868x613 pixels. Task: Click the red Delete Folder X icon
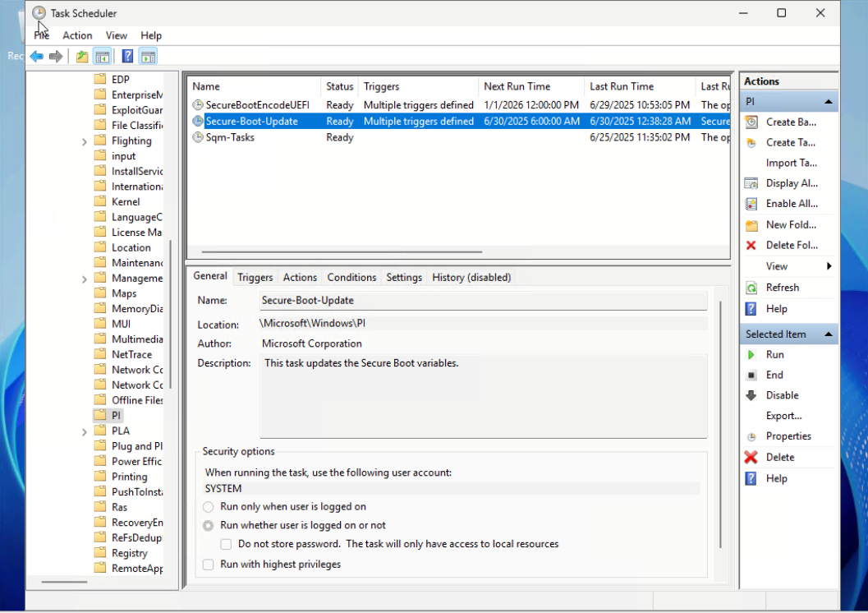coord(751,246)
